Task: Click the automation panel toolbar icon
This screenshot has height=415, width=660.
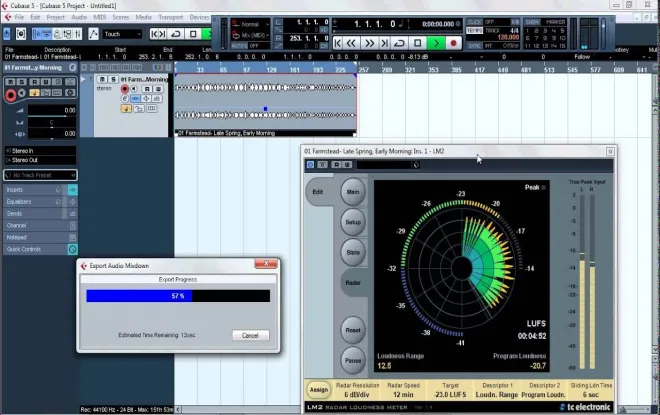Action: (x=93, y=34)
